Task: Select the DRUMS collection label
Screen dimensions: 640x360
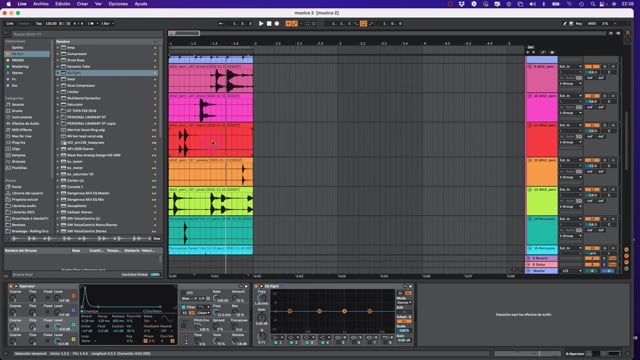Action: point(18,60)
